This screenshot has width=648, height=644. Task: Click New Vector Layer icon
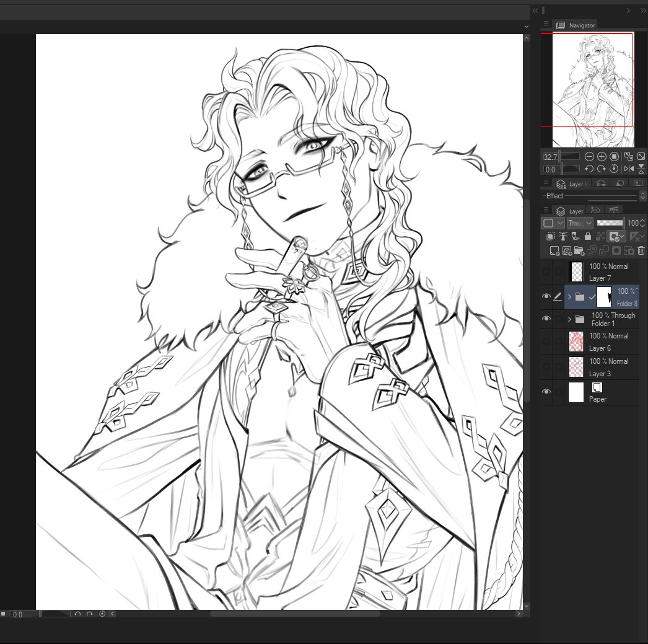567,250
